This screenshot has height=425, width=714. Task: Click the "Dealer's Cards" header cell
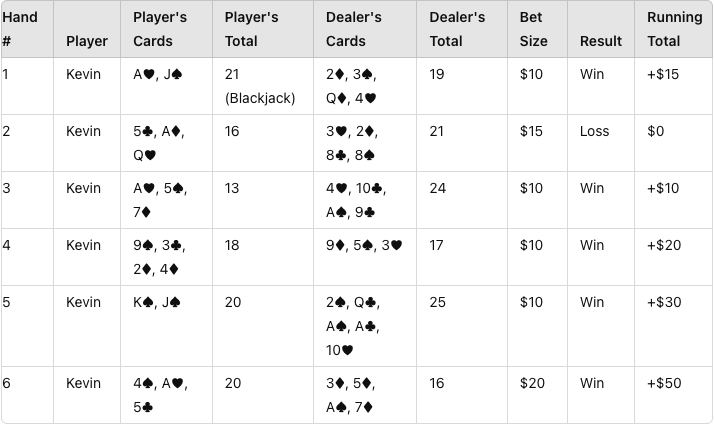[354, 29]
